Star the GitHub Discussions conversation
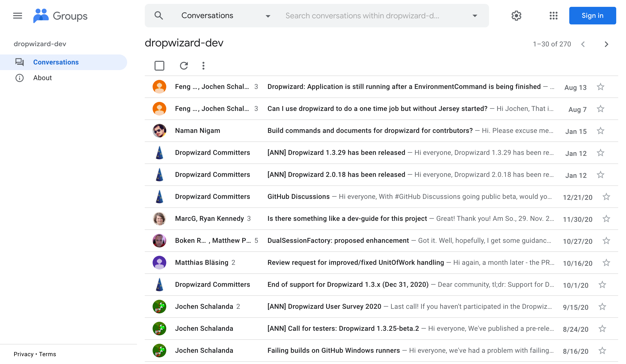The image size is (626, 364). click(x=606, y=197)
